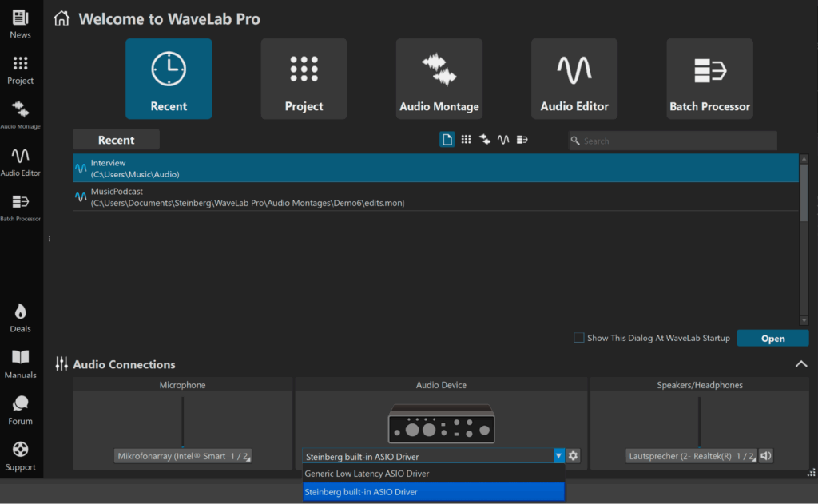Collapse the Audio Connections panel

800,364
